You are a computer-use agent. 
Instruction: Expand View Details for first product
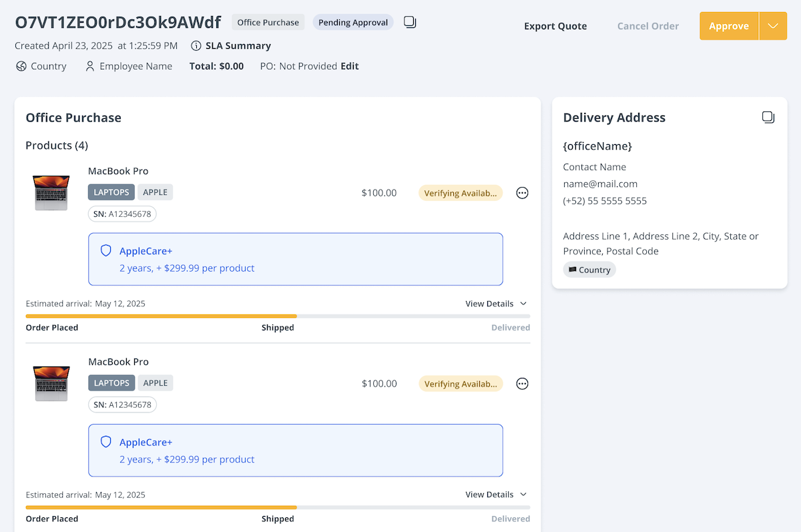496,304
